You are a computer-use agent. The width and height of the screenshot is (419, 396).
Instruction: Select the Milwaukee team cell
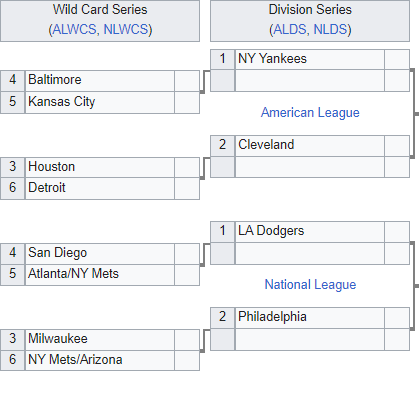(x=100, y=339)
